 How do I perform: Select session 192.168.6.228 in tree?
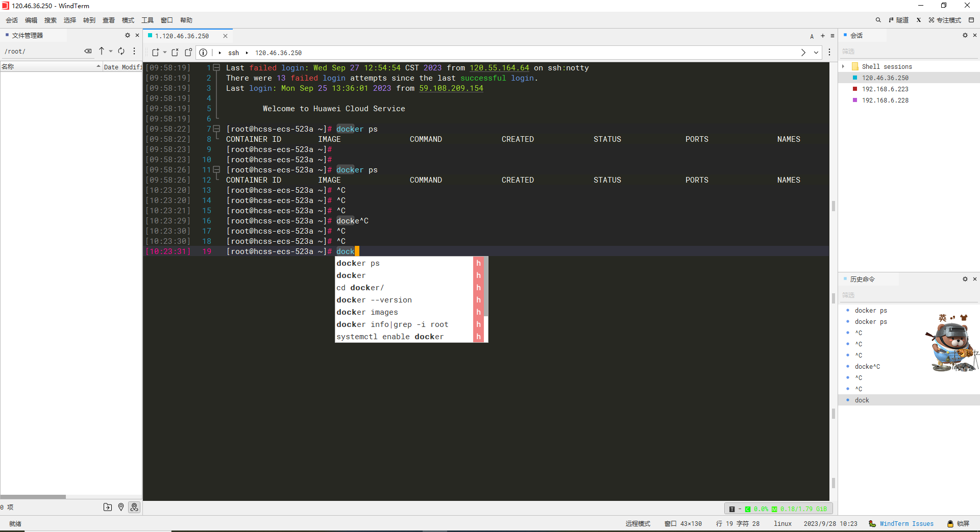909,100
